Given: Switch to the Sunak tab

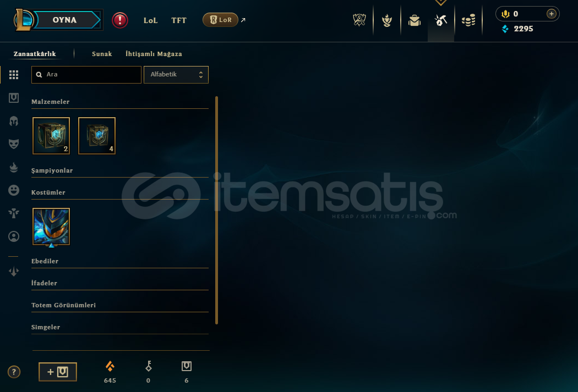Looking at the screenshot, I should click(102, 54).
